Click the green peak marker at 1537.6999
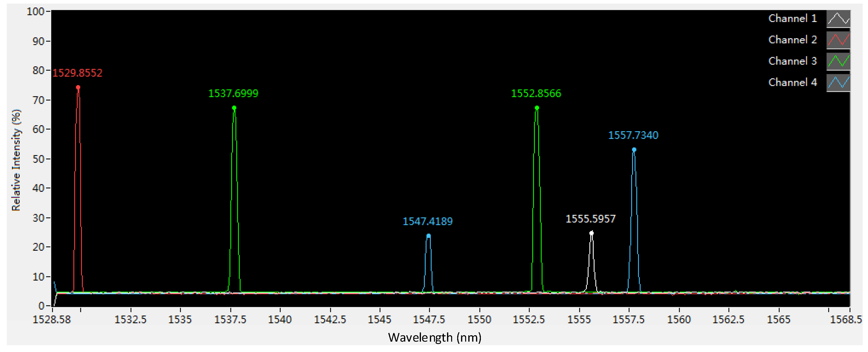Image resolution: width=868 pixels, height=352 pixels. click(x=234, y=108)
